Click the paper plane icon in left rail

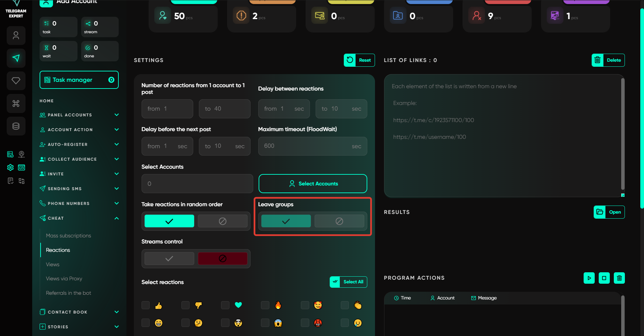[16, 58]
